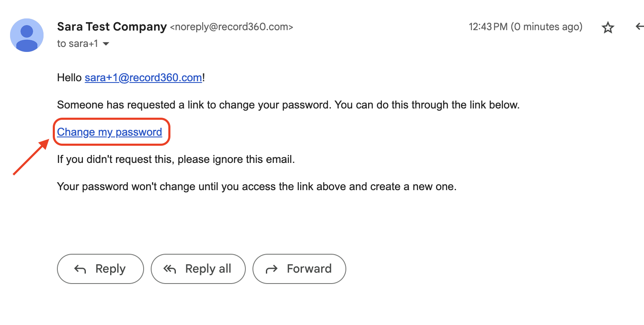Click the "Someone has requested a link" sentence

[x=288, y=105]
